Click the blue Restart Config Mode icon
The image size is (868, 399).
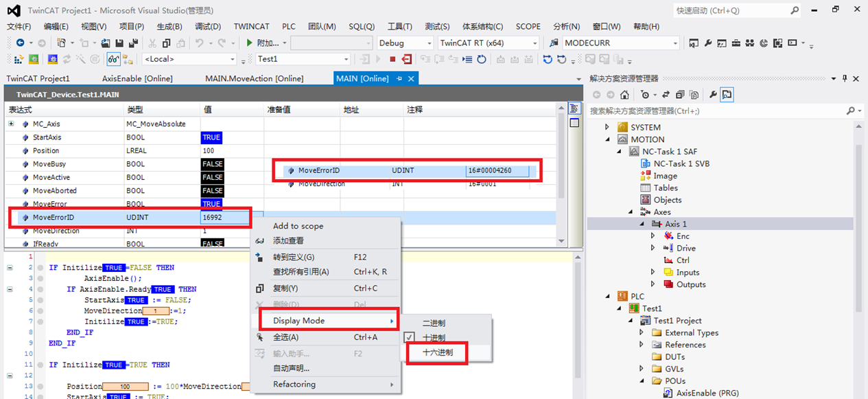tap(52, 59)
